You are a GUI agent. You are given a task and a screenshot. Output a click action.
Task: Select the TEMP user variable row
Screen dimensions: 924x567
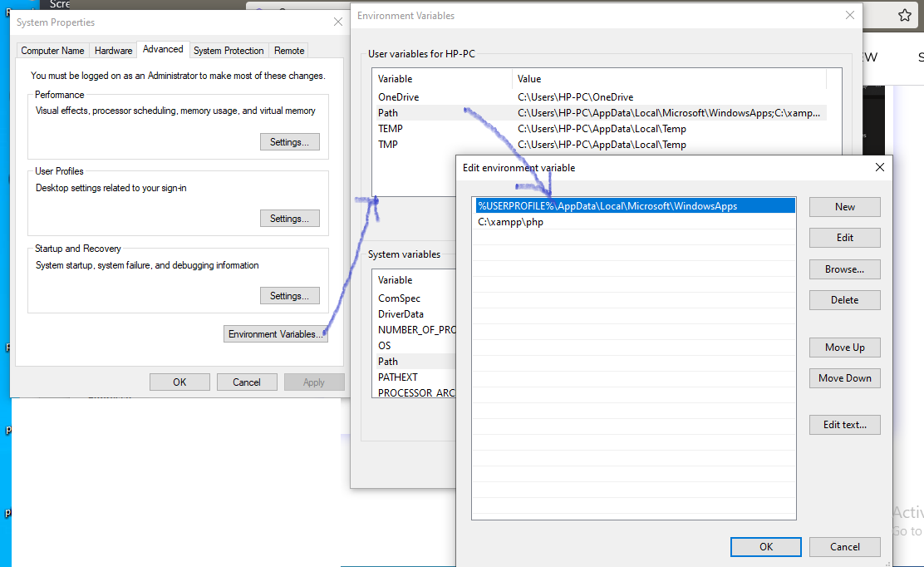[x=599, y=129]
